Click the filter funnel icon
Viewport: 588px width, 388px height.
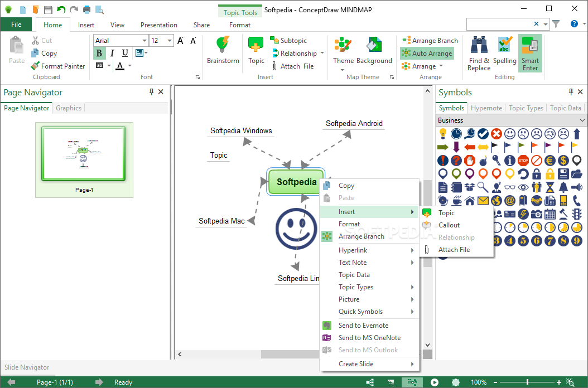pyautogui.click(x=556, y=23)
